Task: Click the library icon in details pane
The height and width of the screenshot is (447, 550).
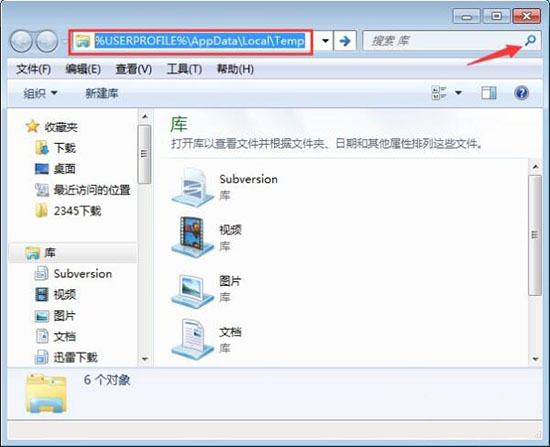Action: click(46, 394)
